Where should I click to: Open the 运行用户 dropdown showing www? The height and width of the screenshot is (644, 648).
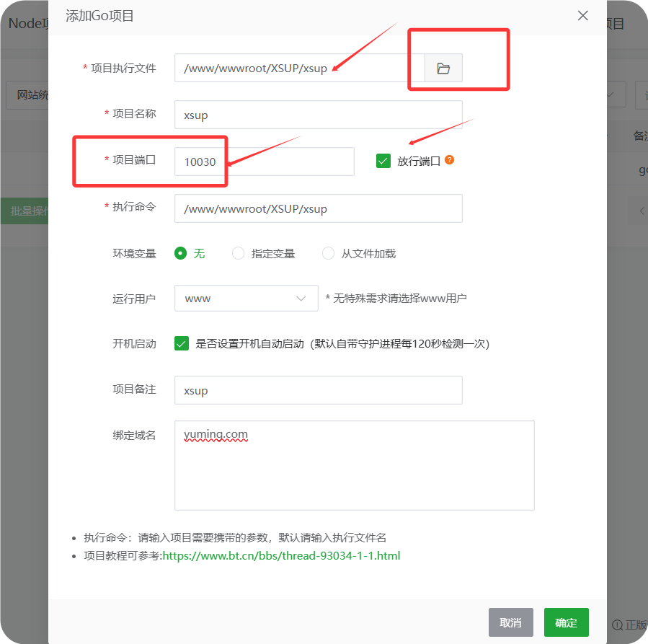(246, 298)
